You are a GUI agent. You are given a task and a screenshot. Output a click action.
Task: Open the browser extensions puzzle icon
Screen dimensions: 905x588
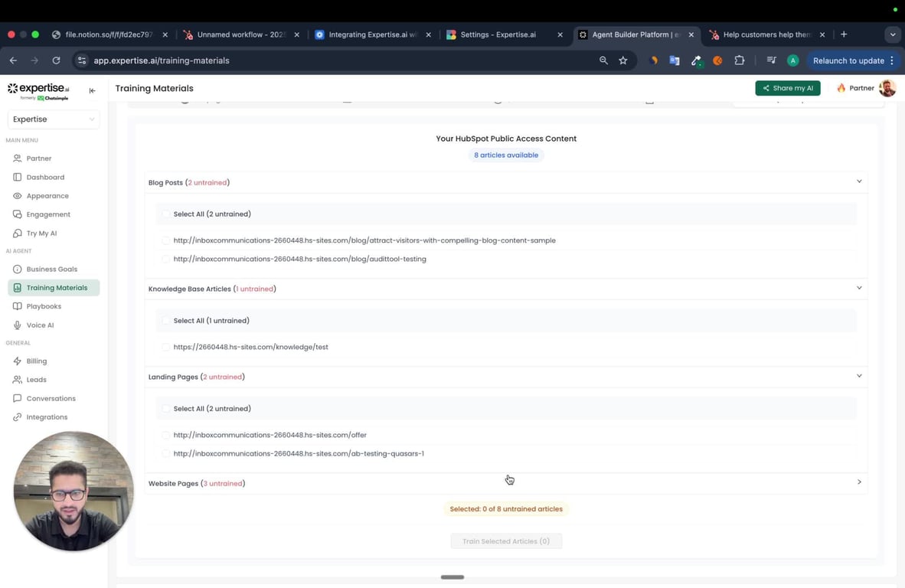740,60
